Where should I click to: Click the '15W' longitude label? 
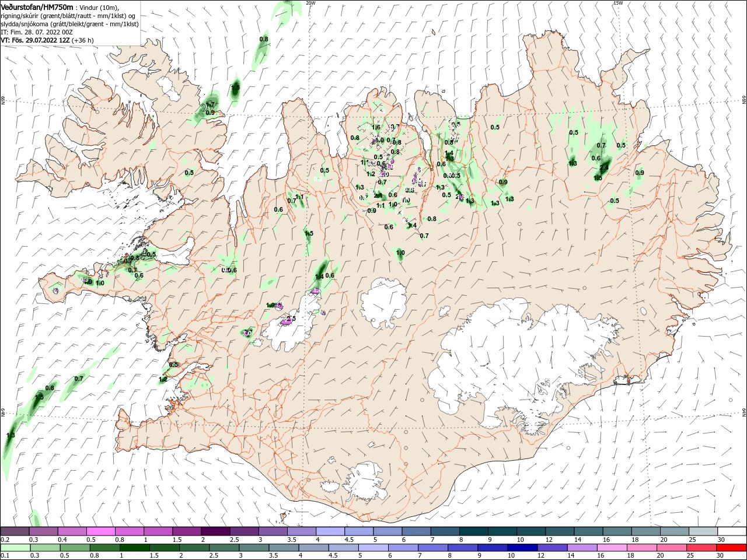click(x=618, y=3)
